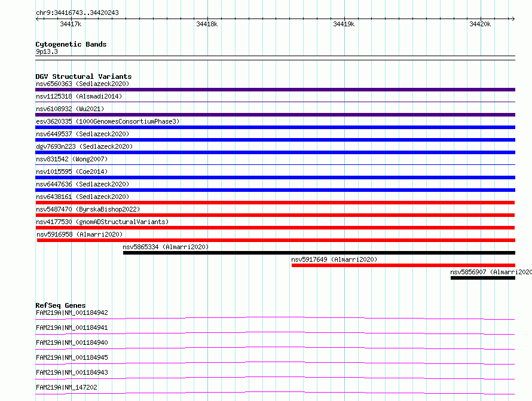Open variant nsv6449537 (Sedlazeck2020) label
Viewport: 532px width, 401px height.
click(82, 134)
